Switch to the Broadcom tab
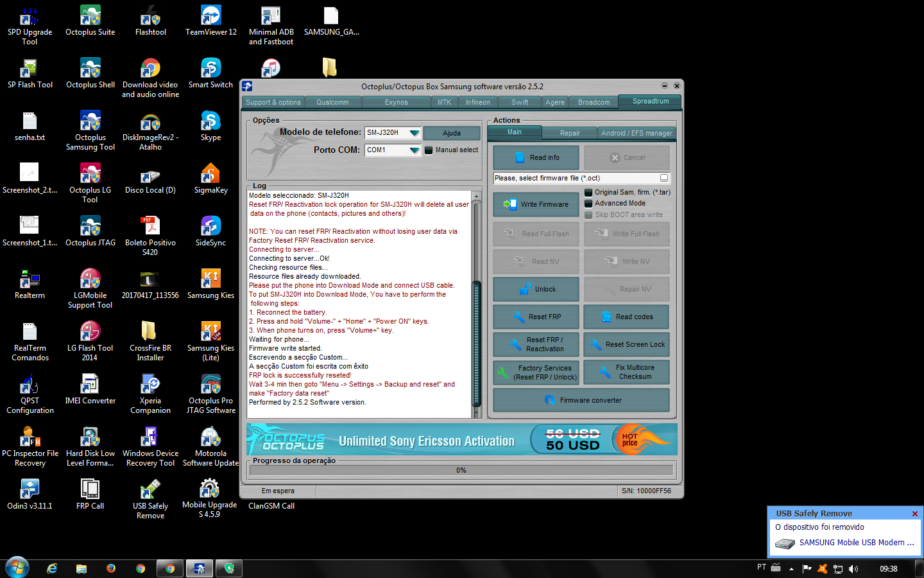The height and width of the screenshot is (578, 924). click(x=594, y=102)
